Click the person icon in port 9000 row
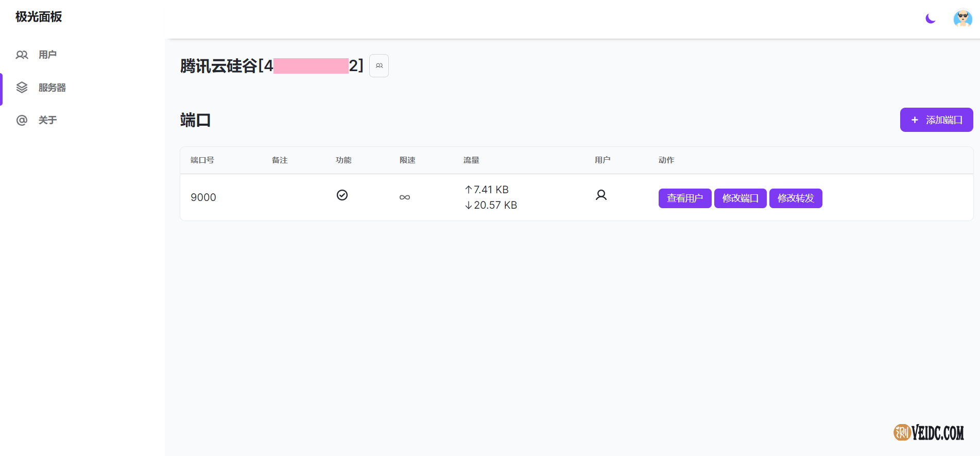Screen dimensions: 980x456 coord(601,195)
